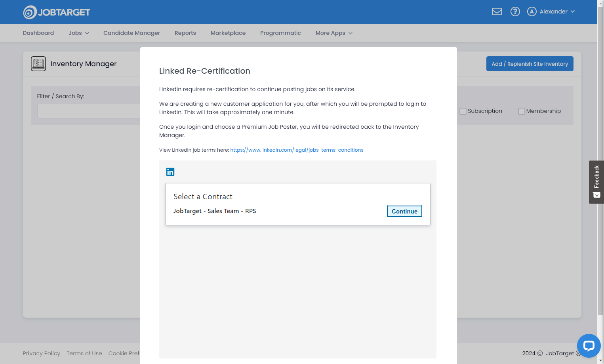The image size is (604, 364).
Task: Click the Filter / Search By field
Action: (x=89, y=111)
